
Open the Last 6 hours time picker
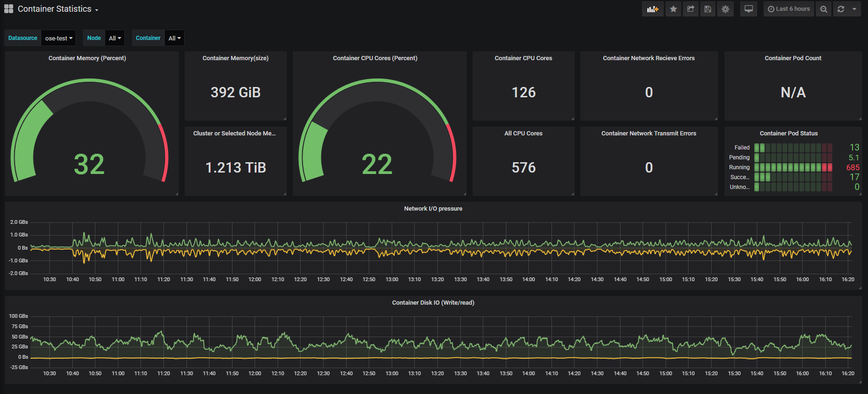(789, 9)
